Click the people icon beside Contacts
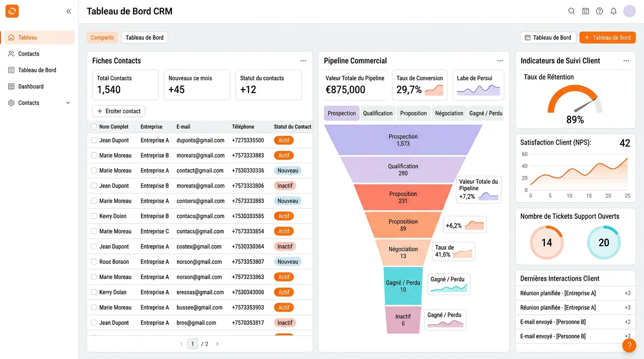The image size is (644, 359). click(11, 54)
